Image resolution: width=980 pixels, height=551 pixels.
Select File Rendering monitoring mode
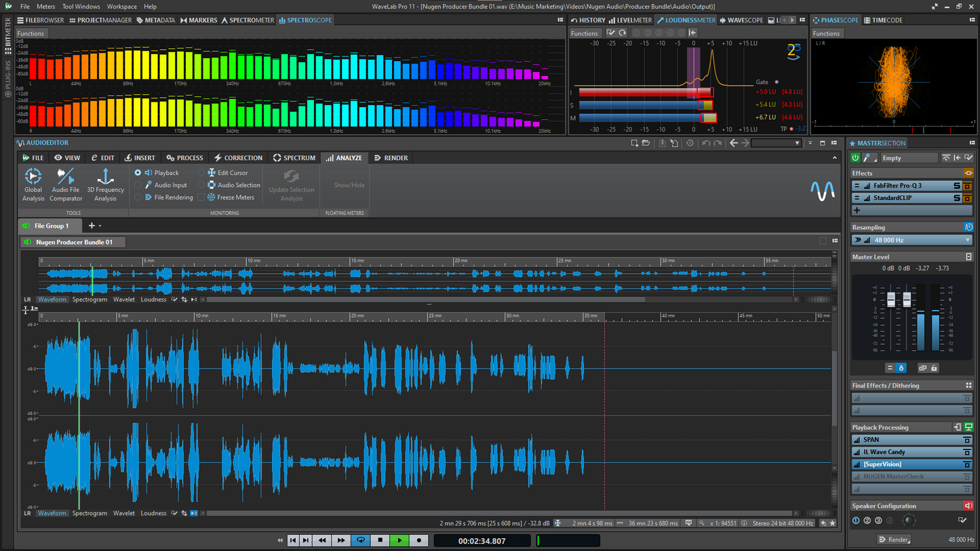click(138, 197)
